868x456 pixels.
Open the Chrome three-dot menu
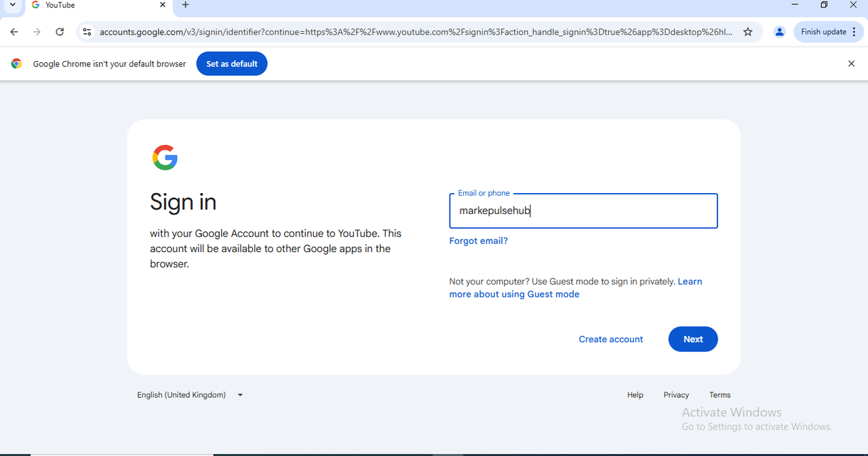[x=854, y=32]
